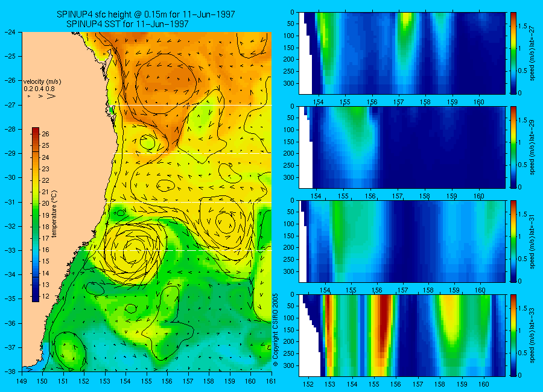Click the "temperature (°C)" colorbar label
543x392 pixels.
tap(54, 214)
